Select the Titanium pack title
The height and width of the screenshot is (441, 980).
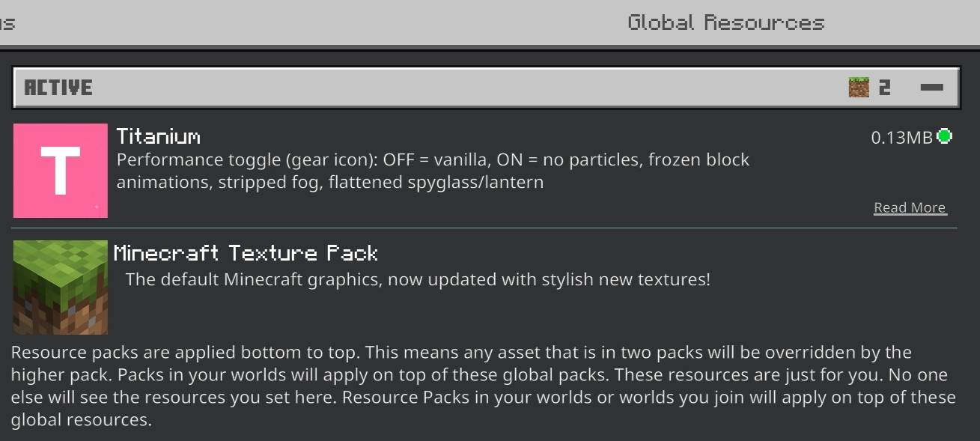coord(159,136)
